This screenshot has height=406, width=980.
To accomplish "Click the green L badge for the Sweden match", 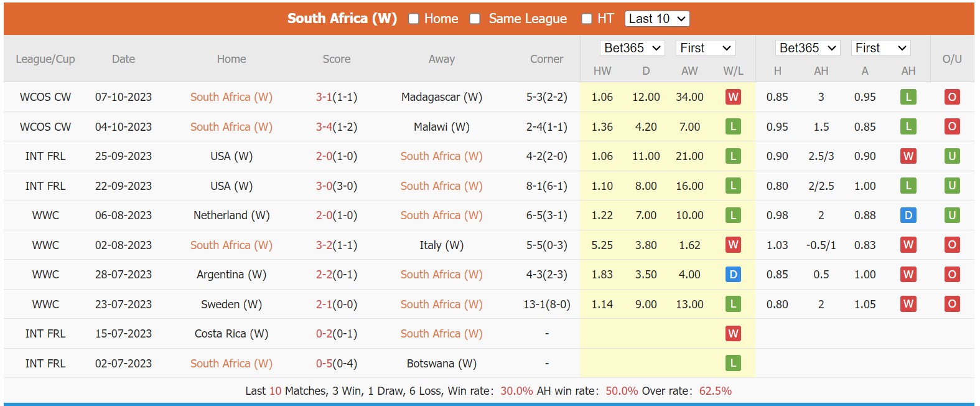I will (x=733, y=304).
